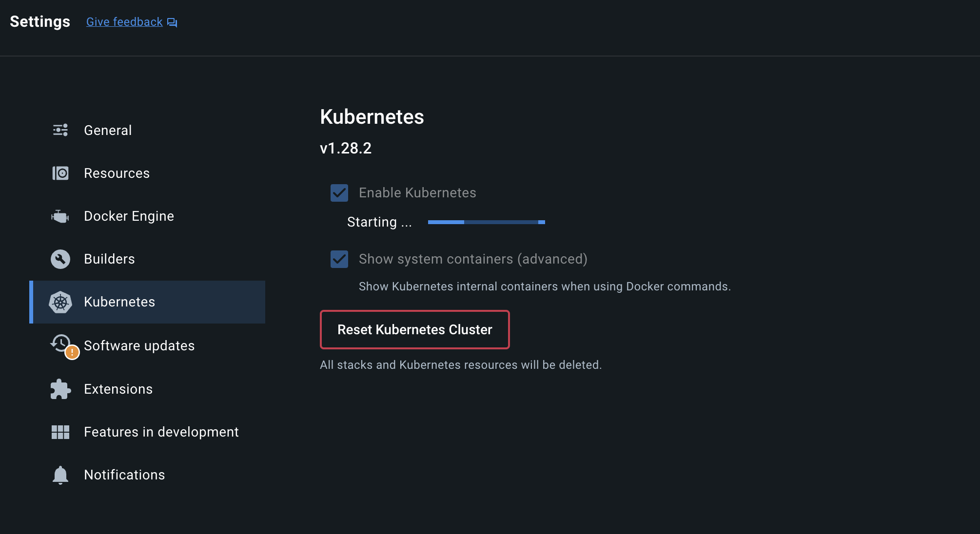The height and width of the screenshot is (534, 980).
Task: Select the Docker Engine sidebar entry
Action: tap(129, 216)
